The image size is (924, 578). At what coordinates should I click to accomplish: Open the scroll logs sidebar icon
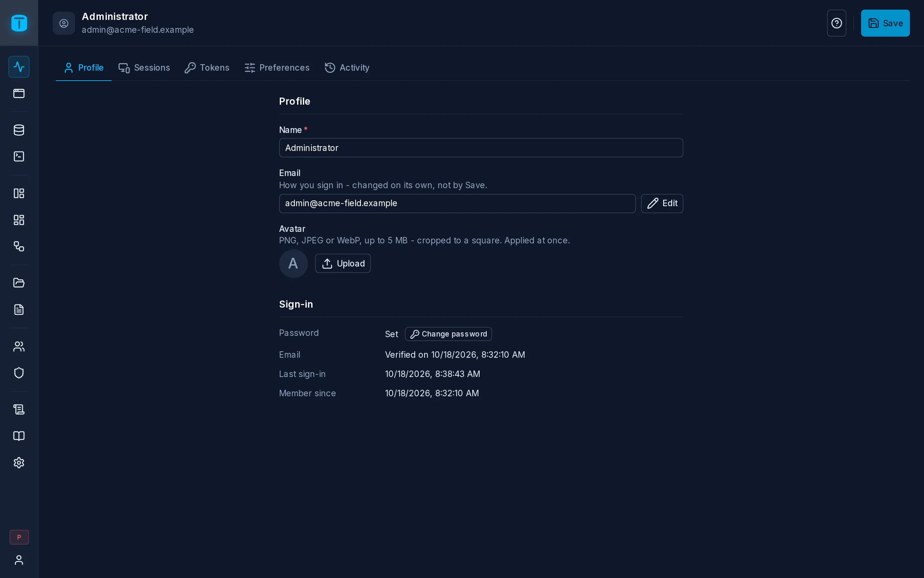[x=19, y=409]
